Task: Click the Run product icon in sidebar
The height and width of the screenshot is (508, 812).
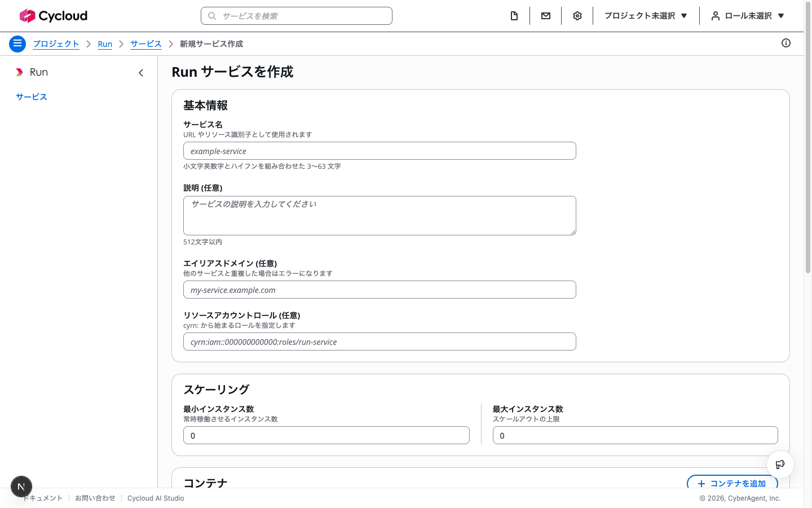Action: click(20, 72)
